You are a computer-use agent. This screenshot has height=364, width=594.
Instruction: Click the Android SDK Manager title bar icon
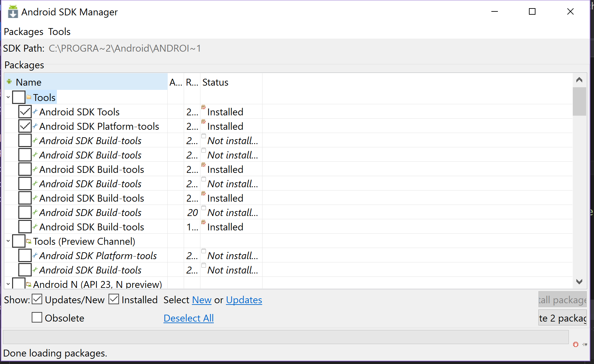[13, 12]
